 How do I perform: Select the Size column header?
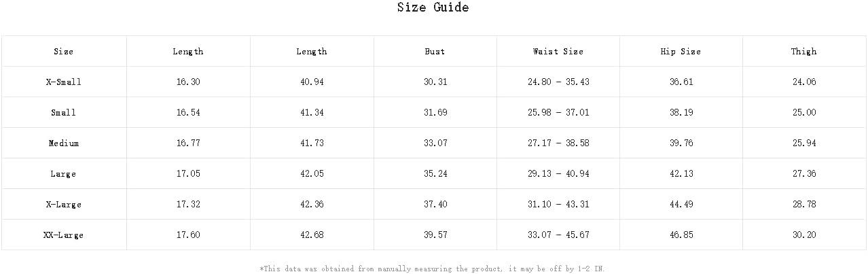64,52
